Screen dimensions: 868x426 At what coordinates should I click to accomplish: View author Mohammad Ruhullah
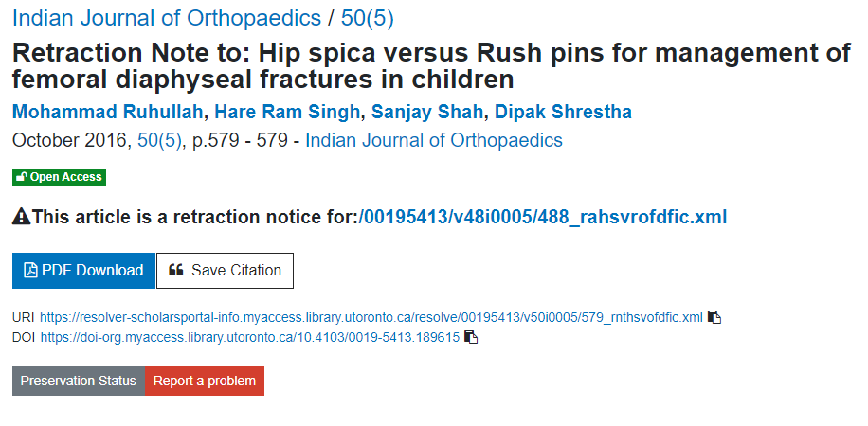(x=107, y=112)
